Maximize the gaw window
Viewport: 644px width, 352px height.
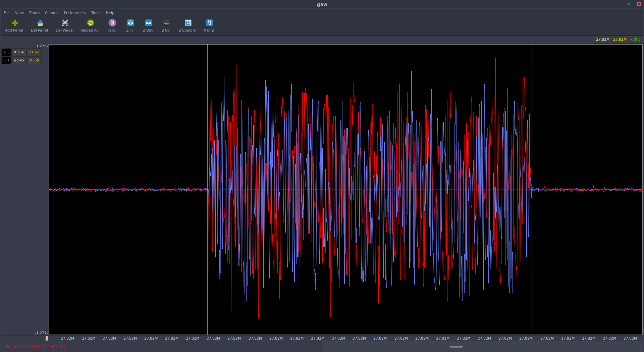629,4
